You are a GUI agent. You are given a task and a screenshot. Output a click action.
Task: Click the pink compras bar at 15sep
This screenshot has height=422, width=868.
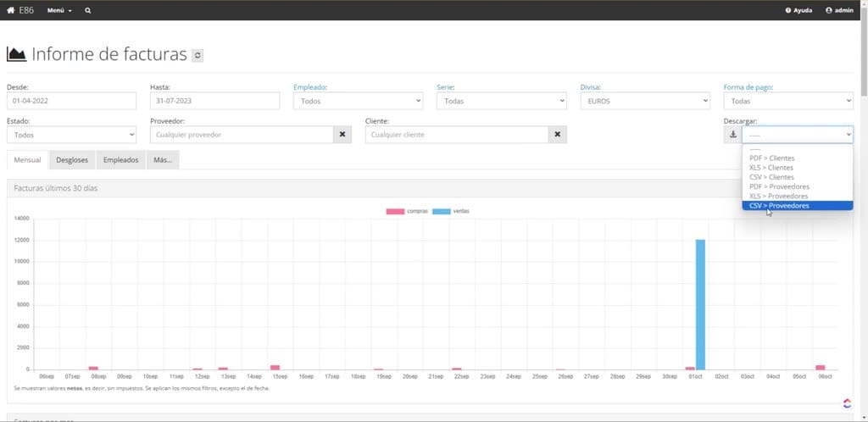click(x=275, y=367)
